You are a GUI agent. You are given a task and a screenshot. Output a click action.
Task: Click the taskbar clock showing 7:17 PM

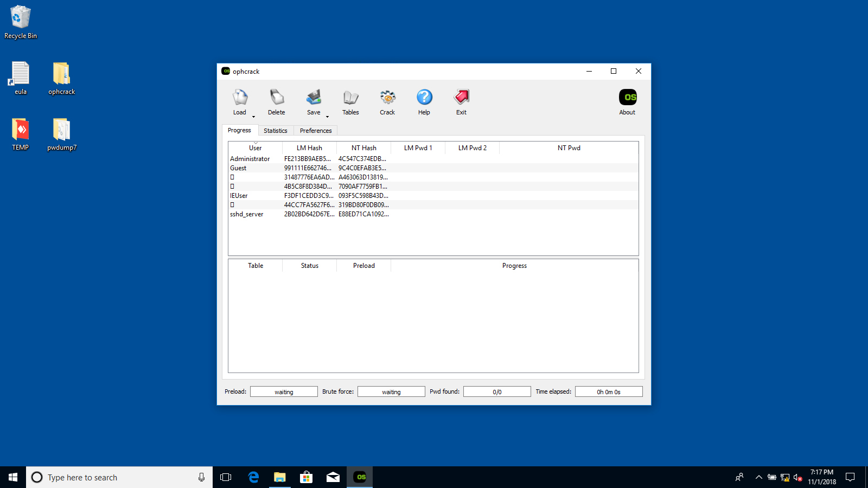[822, 477]
